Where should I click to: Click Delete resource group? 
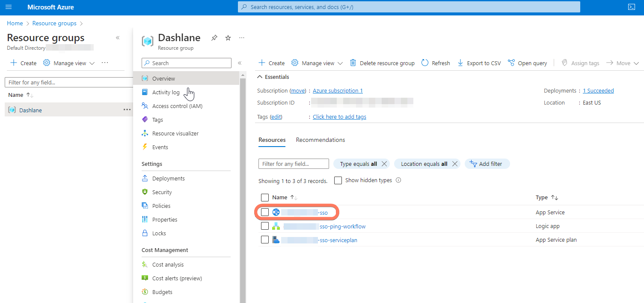(x=382, y=63)
